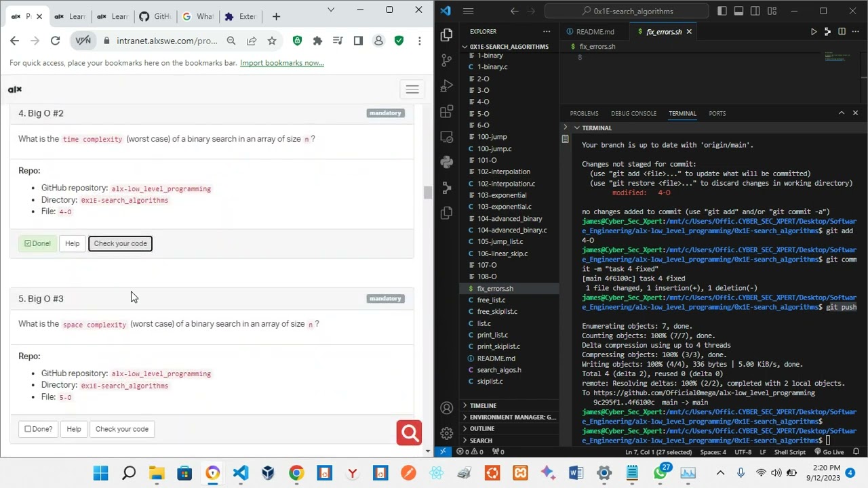This screenshot has width=868, height=488.
Task: Click the Help button for task 4
Action: pos(72,243)
